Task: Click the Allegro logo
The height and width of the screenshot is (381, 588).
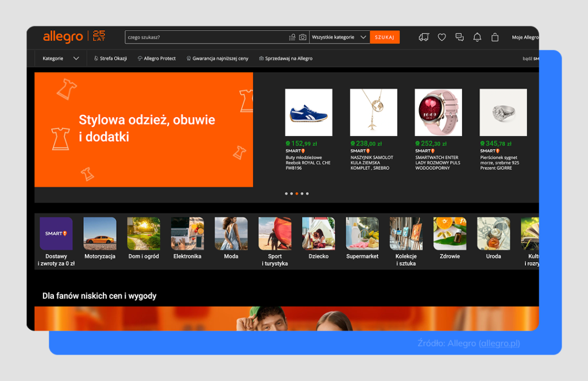Action: (x=63, y=37)
